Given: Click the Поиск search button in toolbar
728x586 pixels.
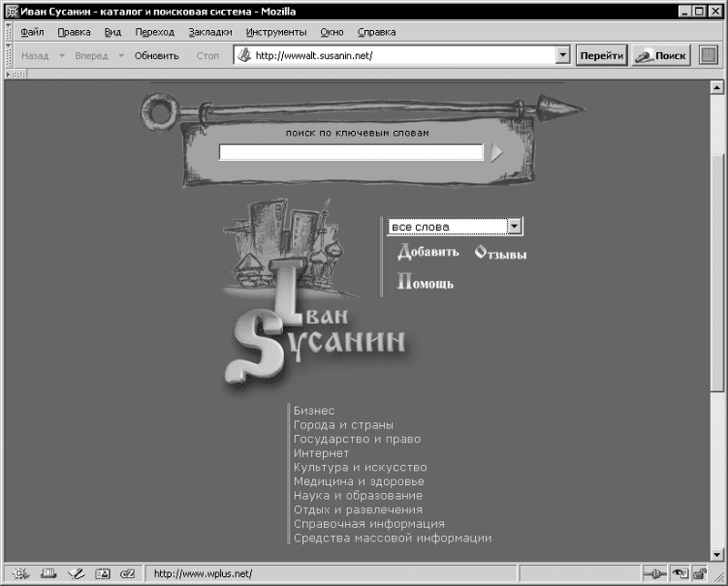Looking at the screenshot, I should [x=661, y=56].
